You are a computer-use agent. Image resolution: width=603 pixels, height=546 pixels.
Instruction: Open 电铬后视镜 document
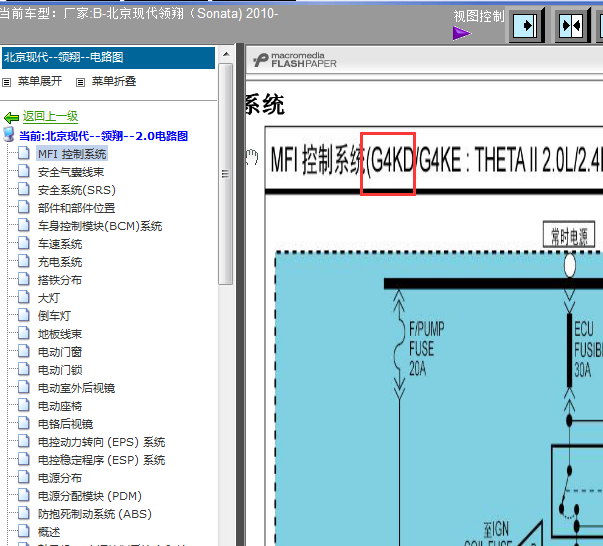click(65, 424)
